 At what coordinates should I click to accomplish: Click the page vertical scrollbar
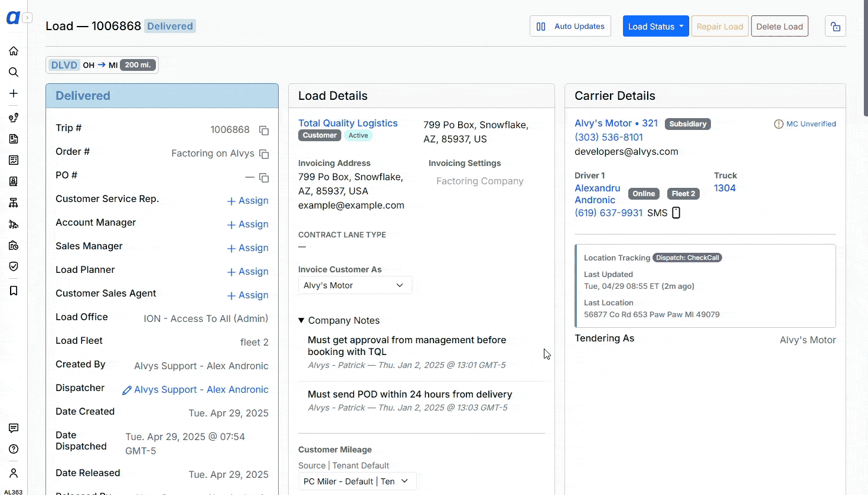(865, 58)
